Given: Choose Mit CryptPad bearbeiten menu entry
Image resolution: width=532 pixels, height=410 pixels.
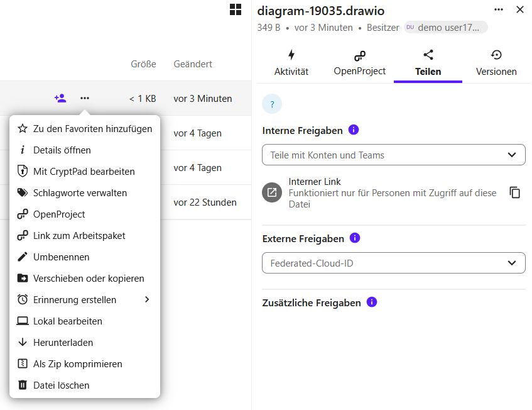Looking at the screenshot, I should pyautogui.click(x=85, y=172).
